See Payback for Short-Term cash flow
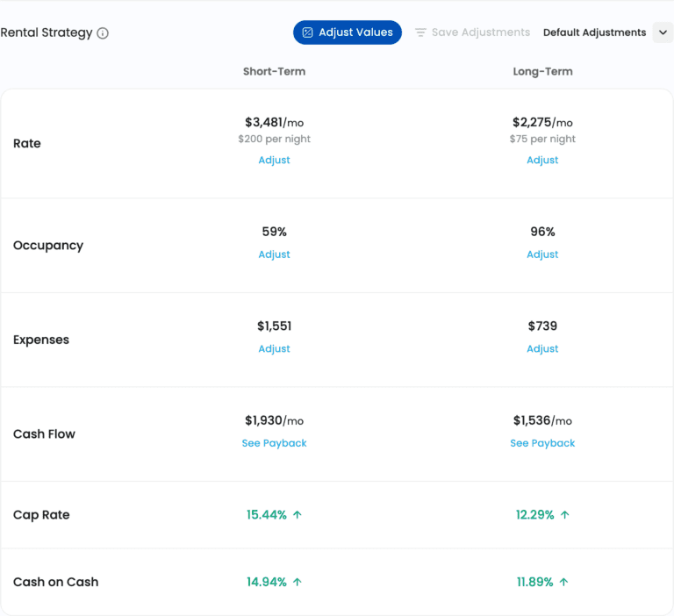This screenshot has height=616, width=674. (274, 443)
